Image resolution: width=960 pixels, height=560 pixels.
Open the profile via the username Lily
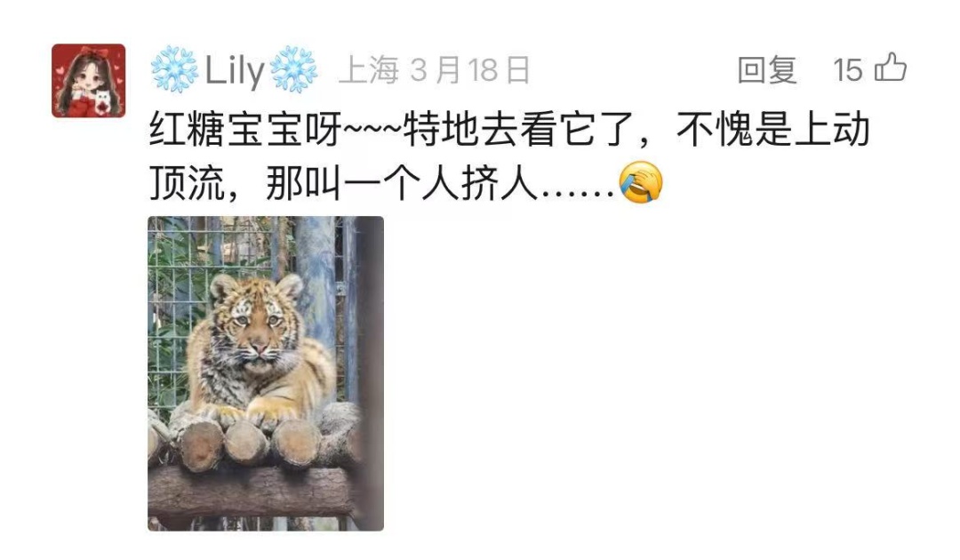[235, 70]
